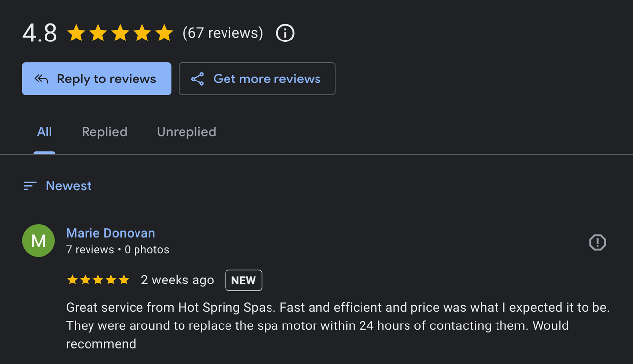Click the five-star rating on Marie Donovan's review
This screenshot has width=633, height=364.
(x=98, y=280)
